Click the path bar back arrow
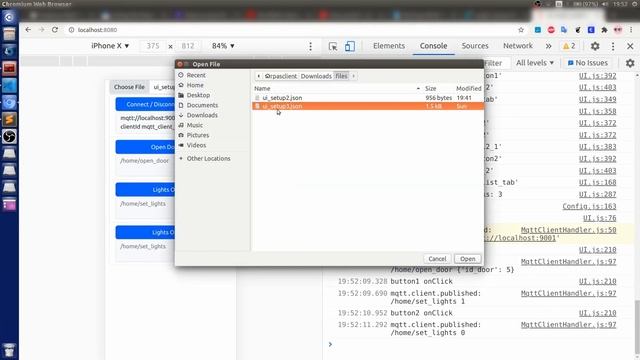The image size is (640, 360). click(x=258, y=76)
